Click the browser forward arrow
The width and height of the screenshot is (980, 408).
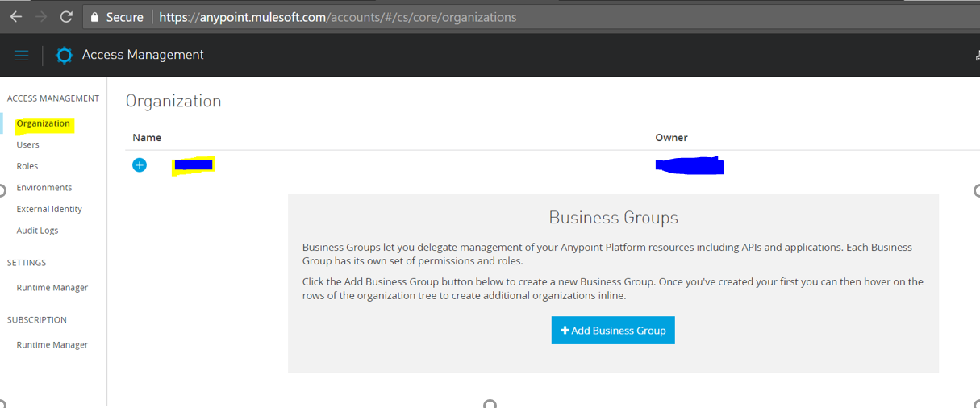(40, 17)
